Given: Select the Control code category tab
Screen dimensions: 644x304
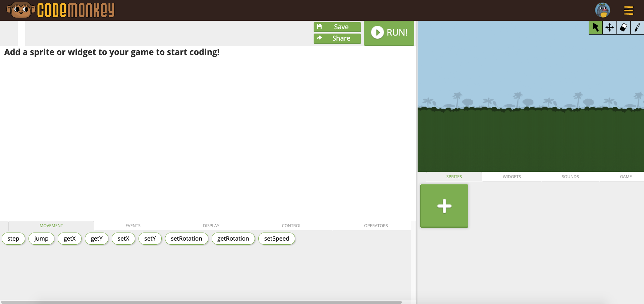Looking at the screenshot, I should coord(291,226).
